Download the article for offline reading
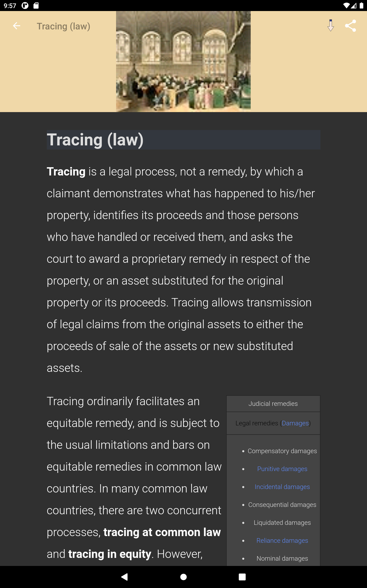 pos(331,25)
